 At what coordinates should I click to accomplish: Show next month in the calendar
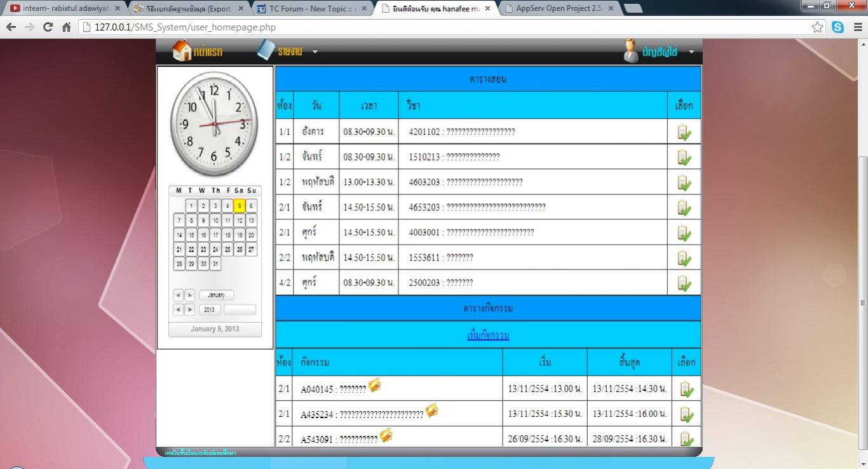click(x=189, y=296)
